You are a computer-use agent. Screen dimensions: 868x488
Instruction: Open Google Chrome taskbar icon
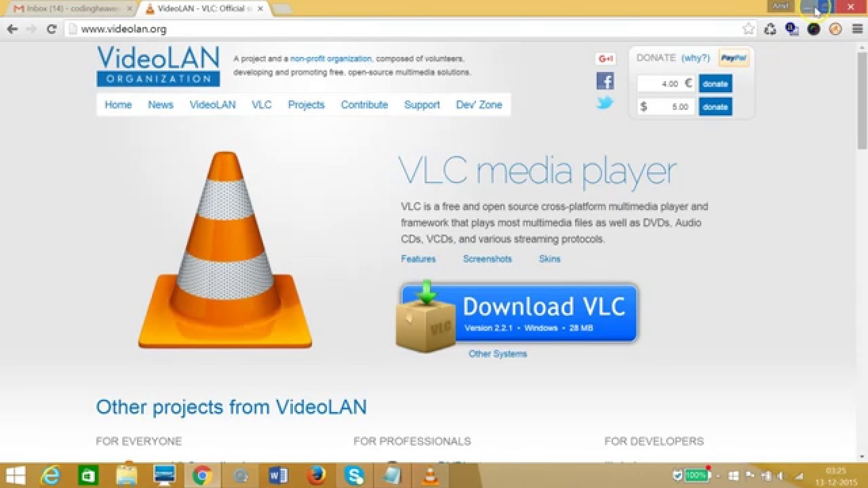pos(201,476)
